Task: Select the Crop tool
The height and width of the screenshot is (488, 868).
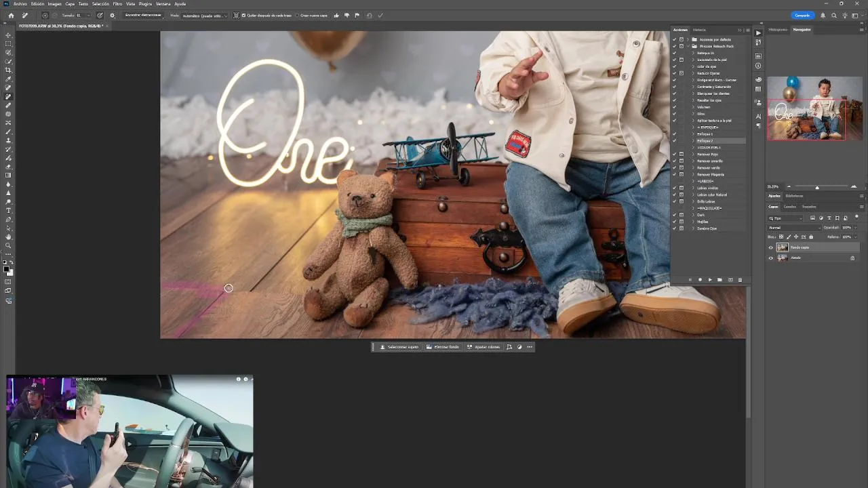Action: pos(8,70)
